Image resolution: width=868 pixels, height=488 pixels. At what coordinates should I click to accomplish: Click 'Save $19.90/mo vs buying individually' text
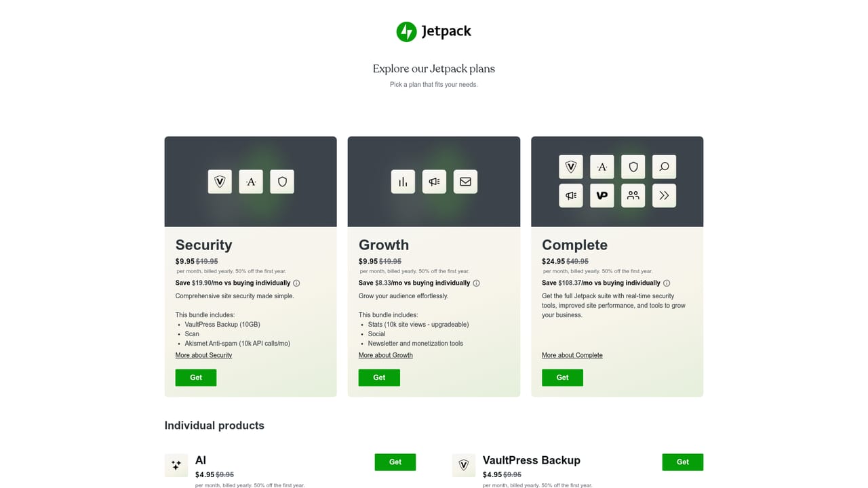[x=233, y=283]
